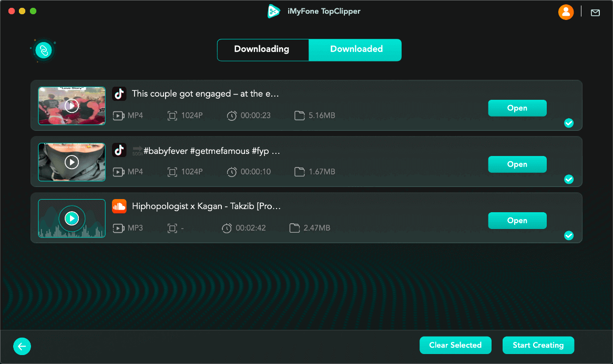Image resolution: width=613 pixels, height=364 pixels.
Task: Click the Start Creating button
Action: tap(538, 345)
